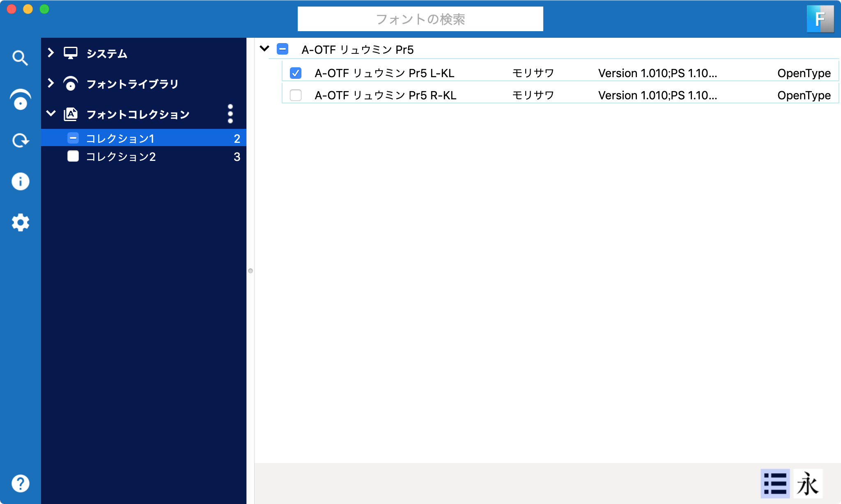The height and width of the screenshot is (504, 841).
Task: Click font name A-OTF リュウミン Pr5 L-KL
Action: [x=384, y=73]
